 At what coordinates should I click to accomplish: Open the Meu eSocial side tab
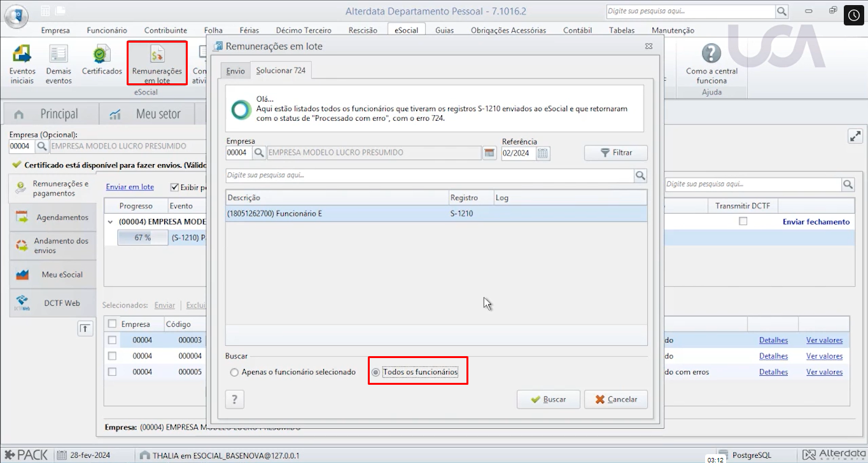click(x=53, y=275)
